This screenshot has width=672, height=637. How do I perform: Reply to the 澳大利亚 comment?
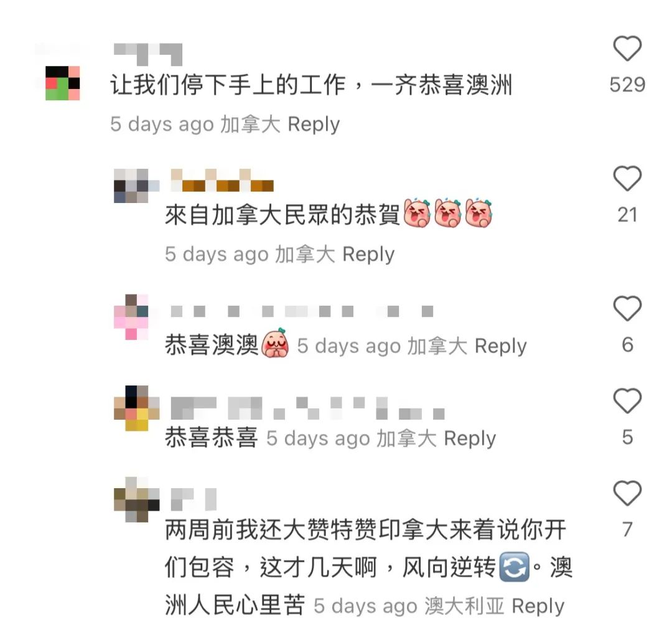pyautogui.click(x=538, y=606)
